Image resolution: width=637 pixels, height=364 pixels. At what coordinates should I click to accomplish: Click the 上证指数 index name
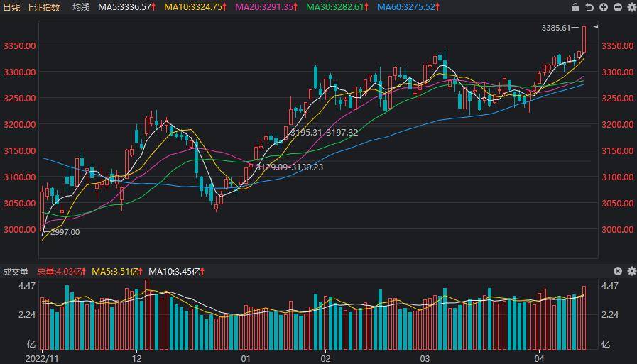pos(43,7)
